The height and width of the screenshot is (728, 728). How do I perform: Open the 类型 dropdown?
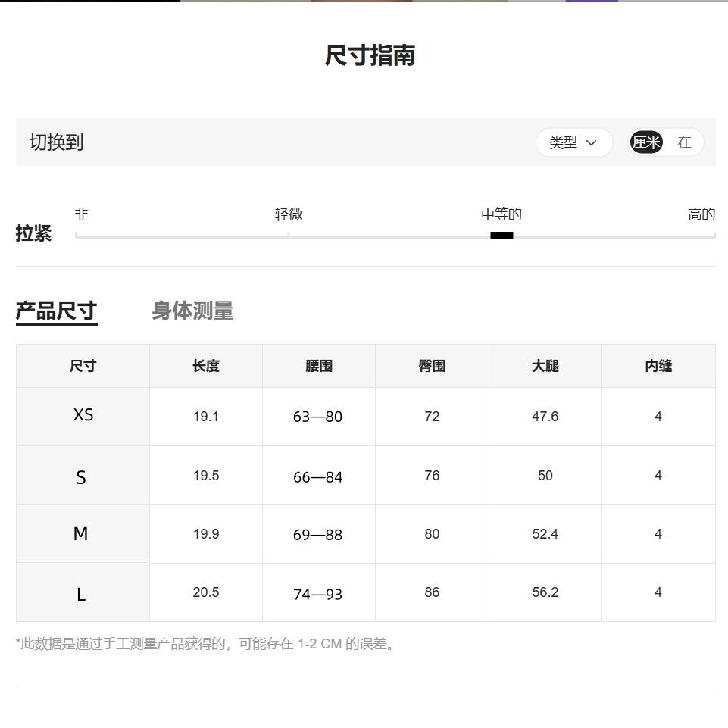click(x=574, y=142)
